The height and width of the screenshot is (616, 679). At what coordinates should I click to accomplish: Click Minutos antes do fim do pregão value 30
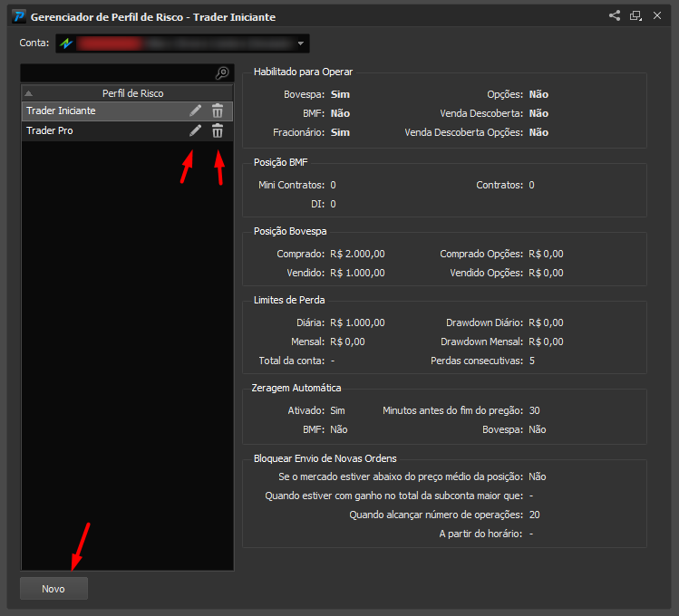tap(534, 410)
